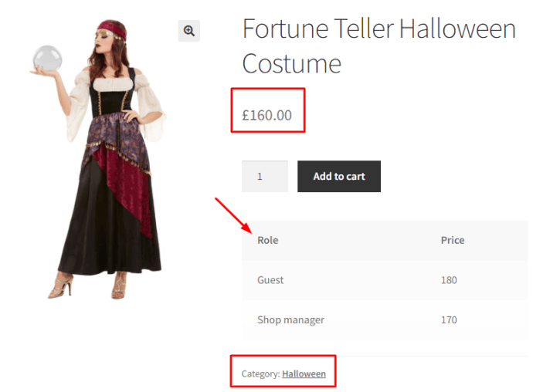The width and height of the screenshot is (543, 392).
Task: Select the Shop manager role cell
Action: [290, 319]
